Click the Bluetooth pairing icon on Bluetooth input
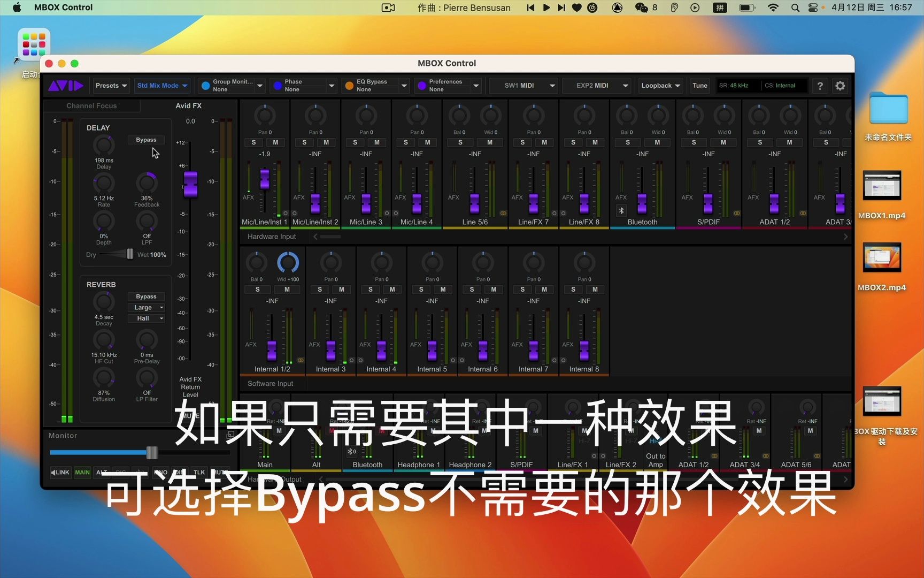Image resolution: width=924 pixels, height=578 pixels. click(621, 211)
